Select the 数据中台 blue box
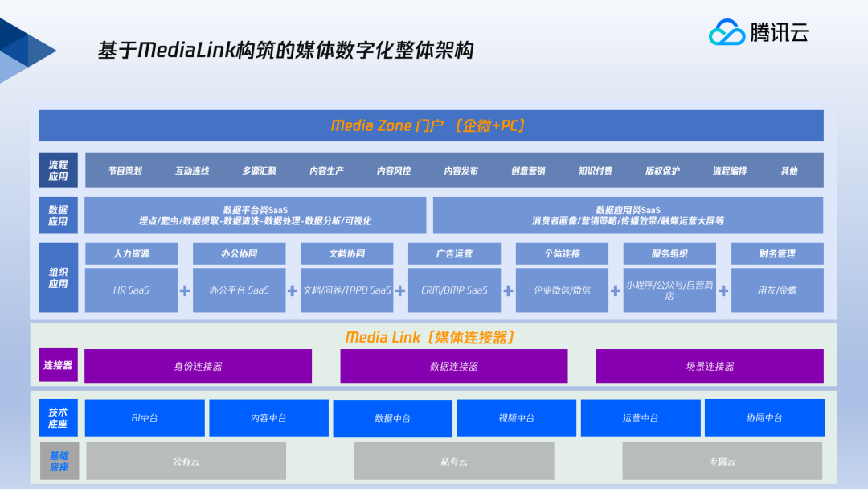The height and width of the screenshot is (489, 868). 392,418
